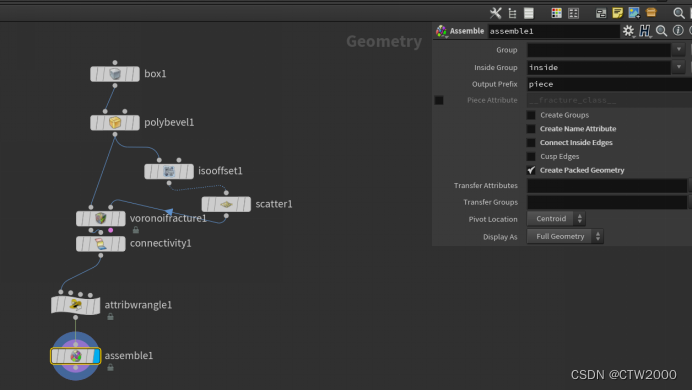This screenshot has width=693, height=390.
Task: Click the Output Prefix field
Action: (609, 84)
